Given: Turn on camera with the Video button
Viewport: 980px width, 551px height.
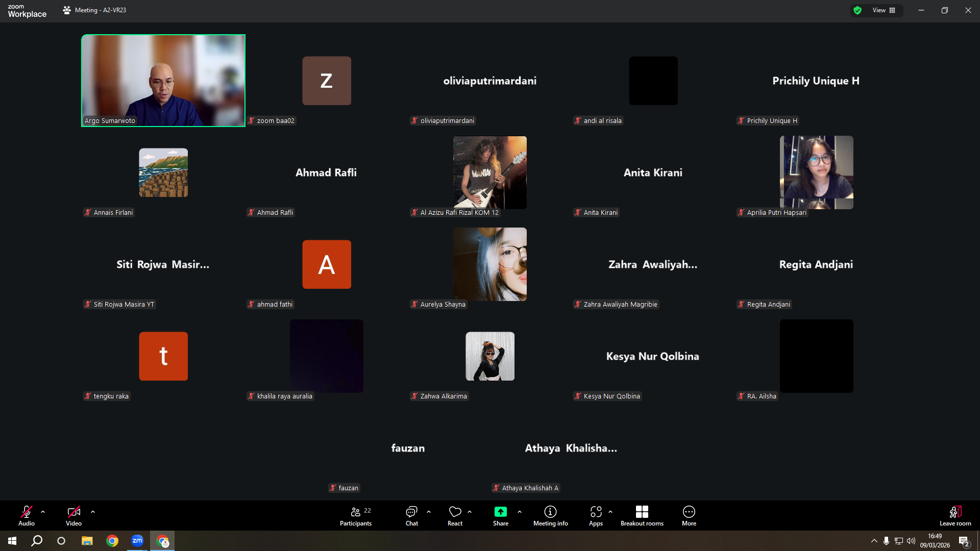Looking at the screenshot, I should (73, 516).
